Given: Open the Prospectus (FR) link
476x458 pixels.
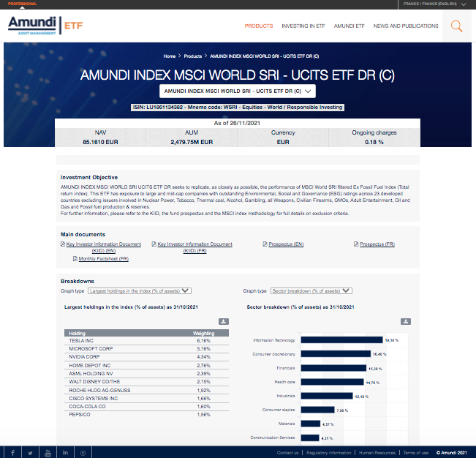Looking at the screenshot, I should [377, 244].
